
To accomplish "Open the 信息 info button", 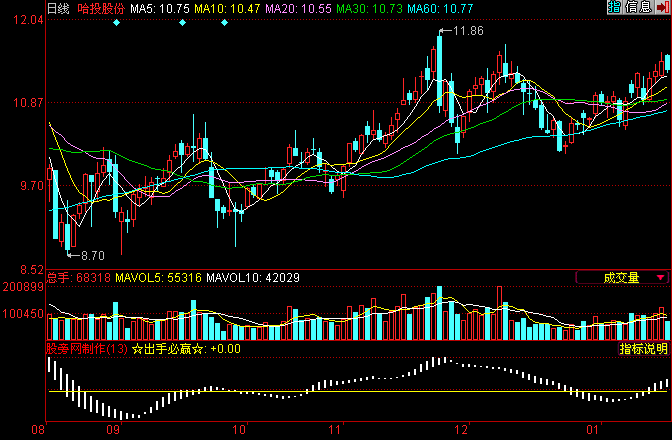I will coord(637,7).
